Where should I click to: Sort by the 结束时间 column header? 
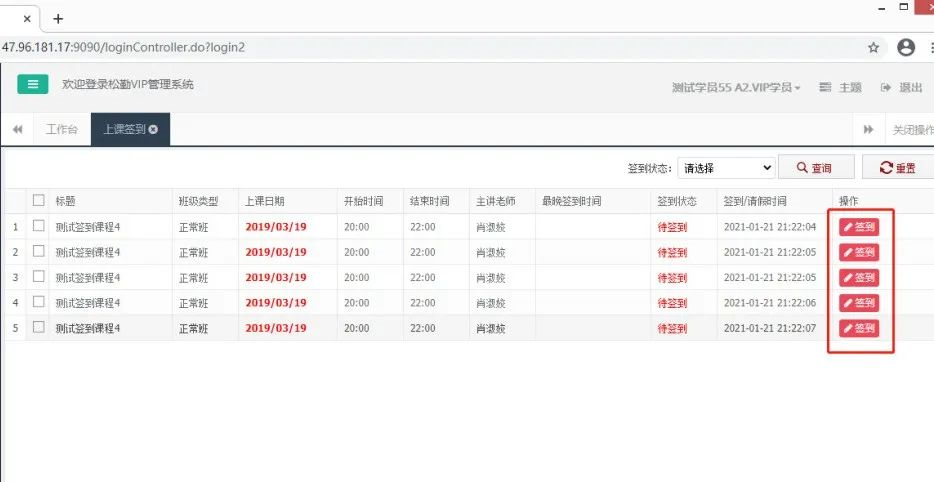tap(429, 201)
